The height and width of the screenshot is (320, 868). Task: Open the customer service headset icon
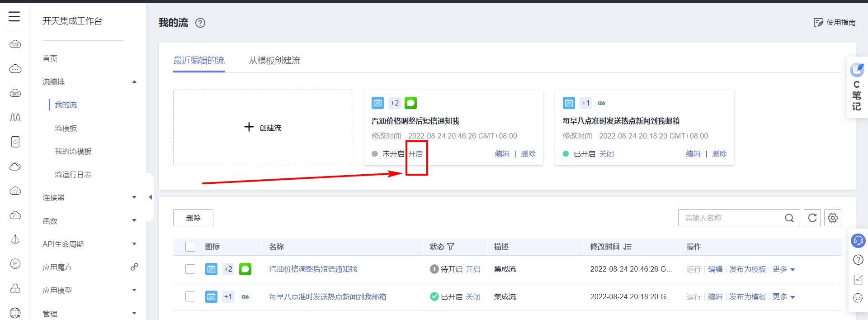pyautogui.click(x=858, y=240)
